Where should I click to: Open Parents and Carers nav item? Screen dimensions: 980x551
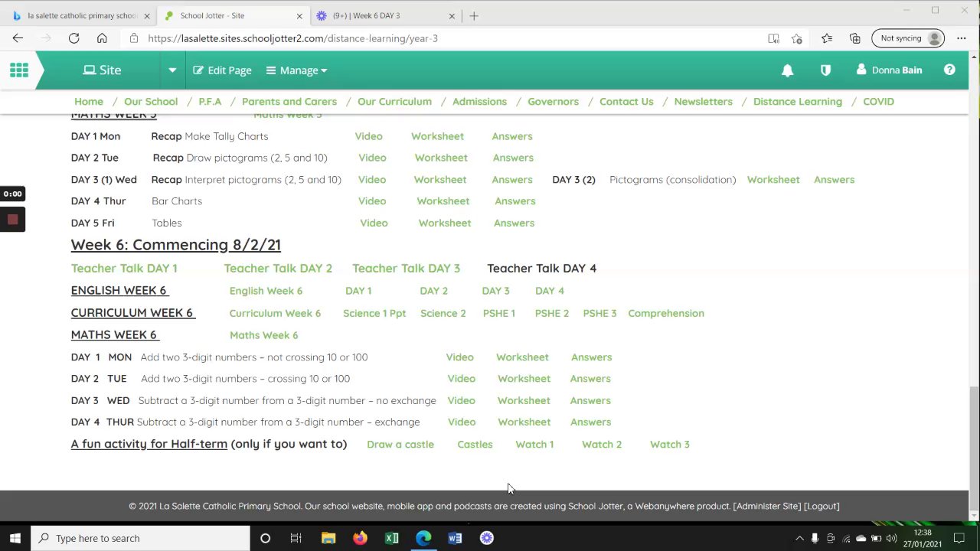coord(289,102)
